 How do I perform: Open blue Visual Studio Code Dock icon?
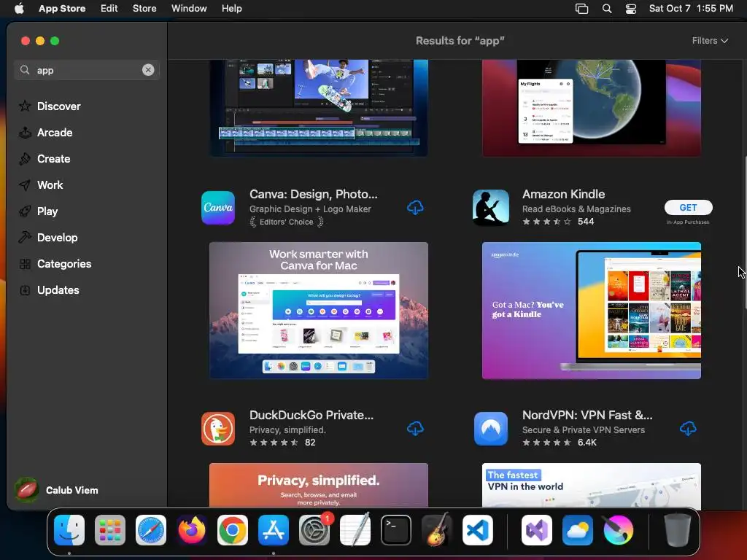point(477,530)
